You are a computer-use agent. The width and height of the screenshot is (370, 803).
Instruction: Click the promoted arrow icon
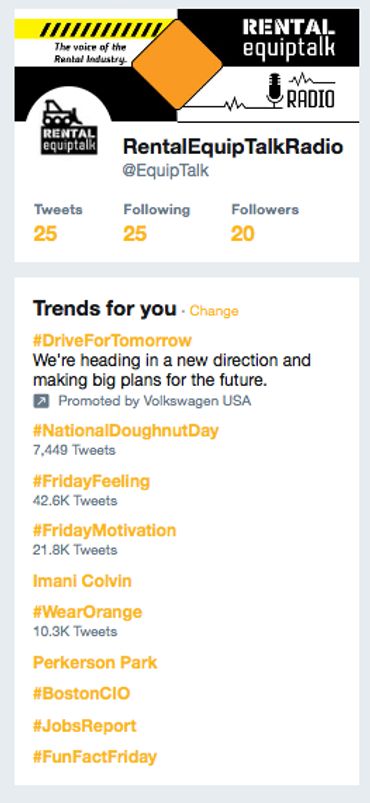(x=41, y=401)
